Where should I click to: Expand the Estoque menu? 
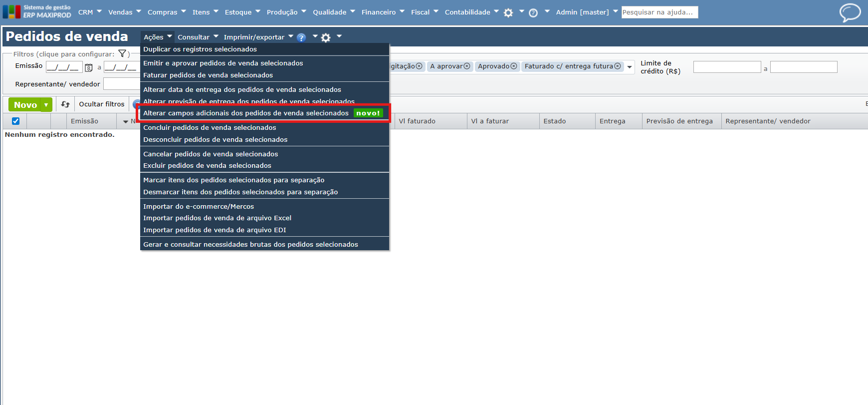point(242,12)
